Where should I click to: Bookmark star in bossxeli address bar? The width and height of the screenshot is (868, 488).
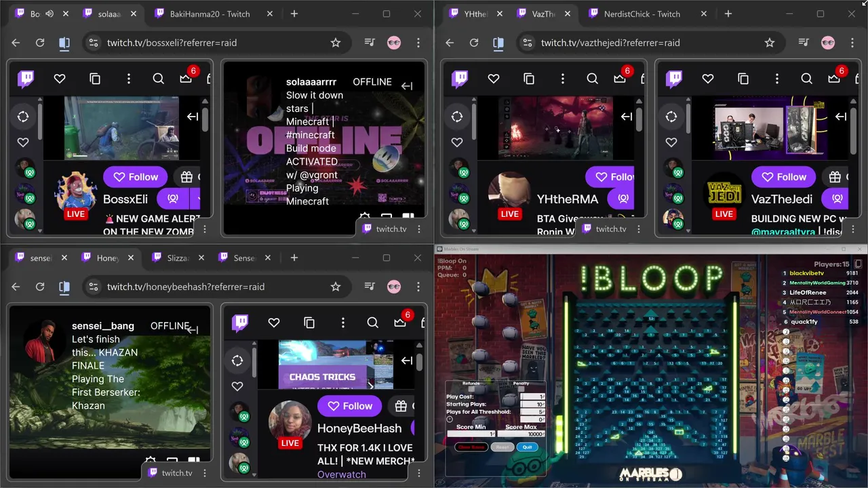[335, 43]
